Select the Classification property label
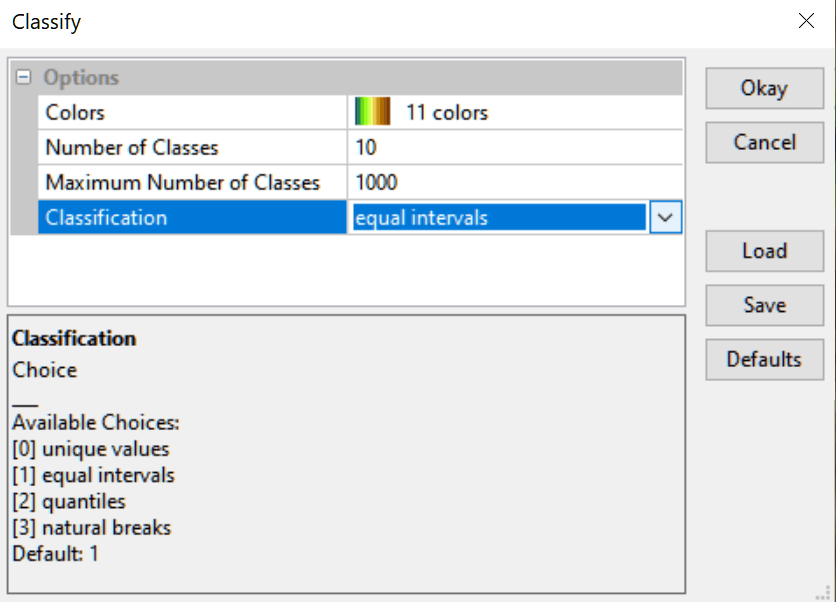This screenshot has width=836, height=602. (107, 218)
